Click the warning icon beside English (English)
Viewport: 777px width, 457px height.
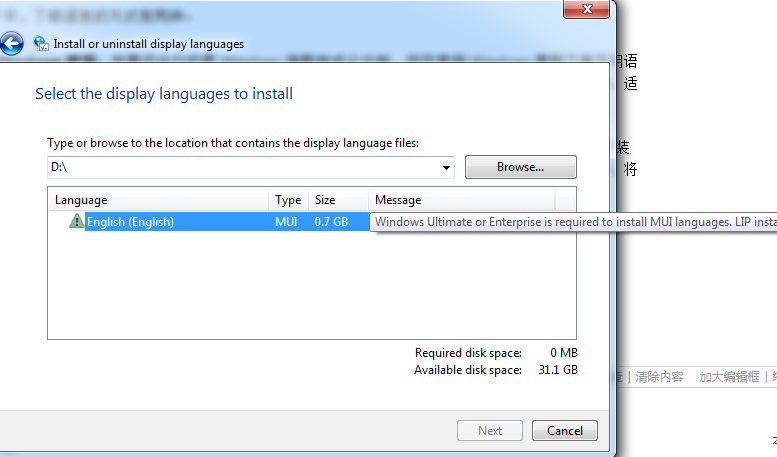(76, 221)
